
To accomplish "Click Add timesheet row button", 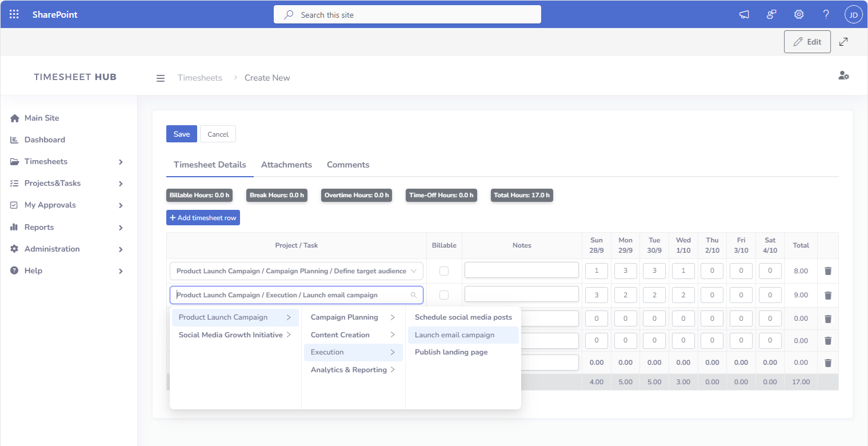I will pyautogui.click(x=203, y=218).
